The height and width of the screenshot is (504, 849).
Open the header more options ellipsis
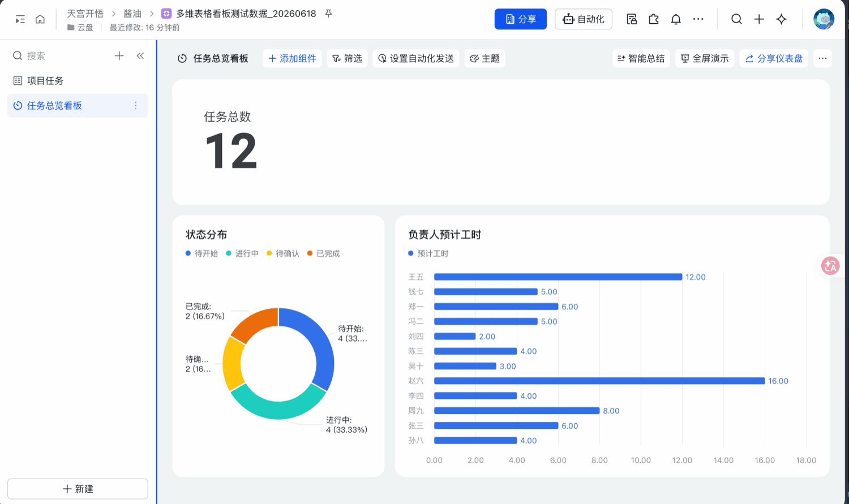[698, 19]
